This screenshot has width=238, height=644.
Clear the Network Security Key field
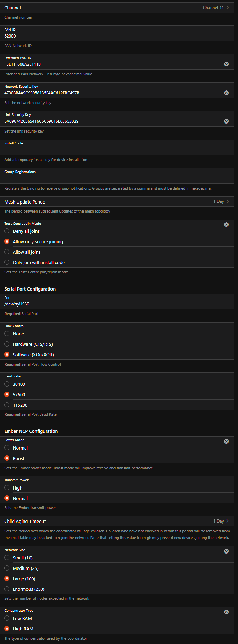pyautogui.click(x=226, y=93)
